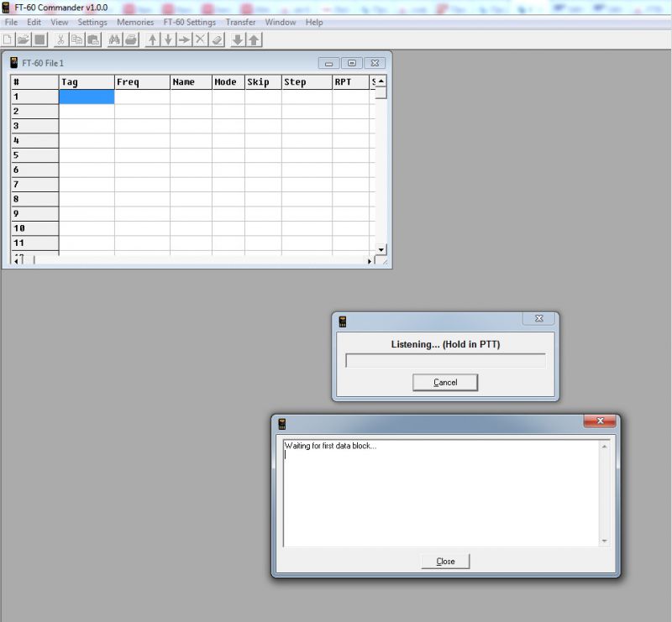
Task: Open the FT-60 Settings menu
Action: [x=190, y=23]
